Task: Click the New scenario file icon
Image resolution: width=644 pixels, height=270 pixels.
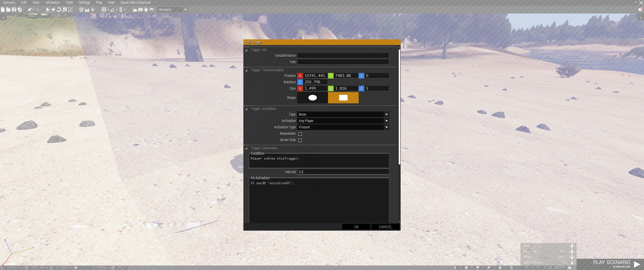Action: point(3,10)
